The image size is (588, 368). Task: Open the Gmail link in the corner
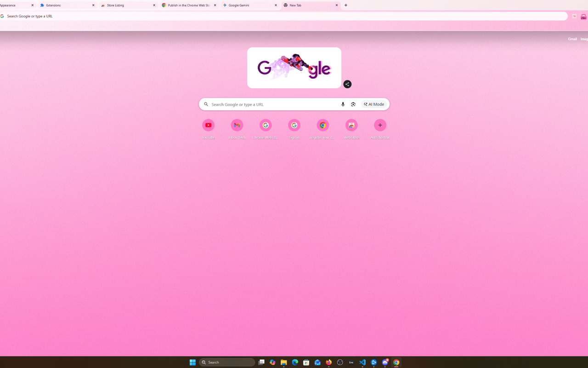pyautogui.click(x=572, y=39)
